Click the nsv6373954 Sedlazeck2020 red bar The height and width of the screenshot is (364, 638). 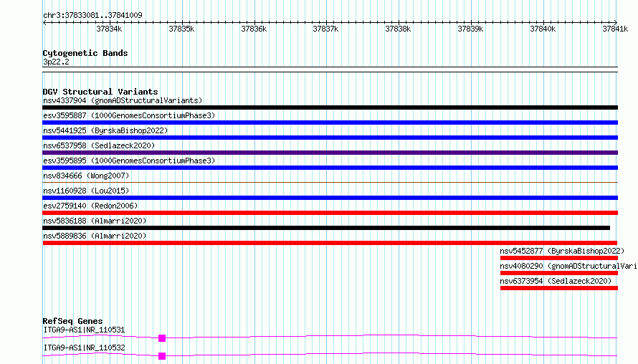tap(559, 288)
